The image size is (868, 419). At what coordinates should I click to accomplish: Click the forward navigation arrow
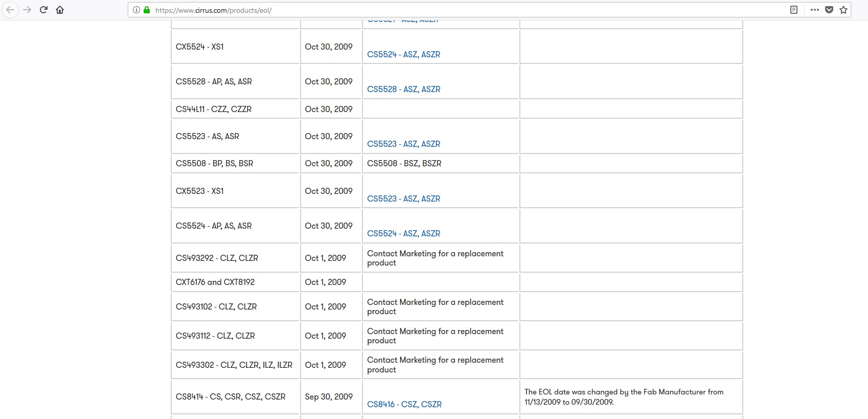[x=27, y=10]
